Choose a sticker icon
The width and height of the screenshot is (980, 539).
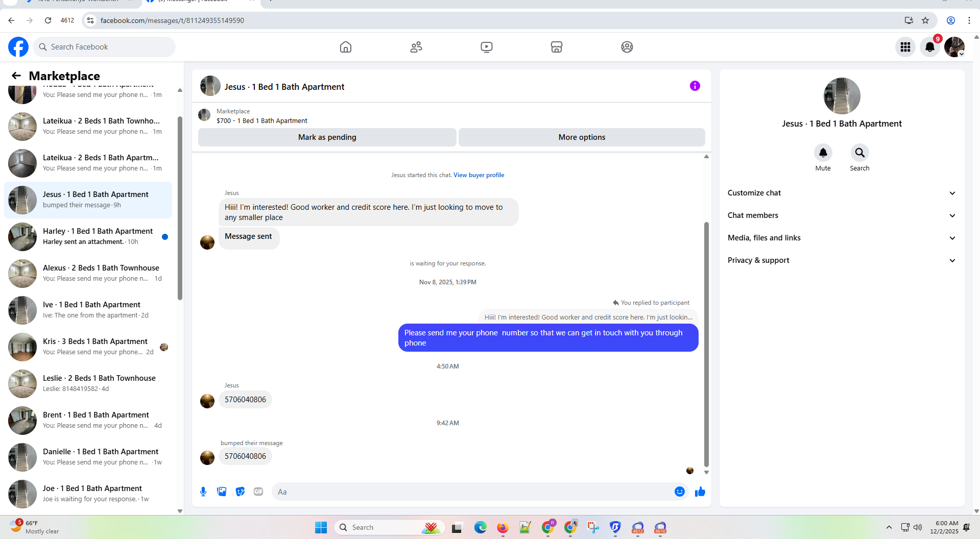point(240,492)
